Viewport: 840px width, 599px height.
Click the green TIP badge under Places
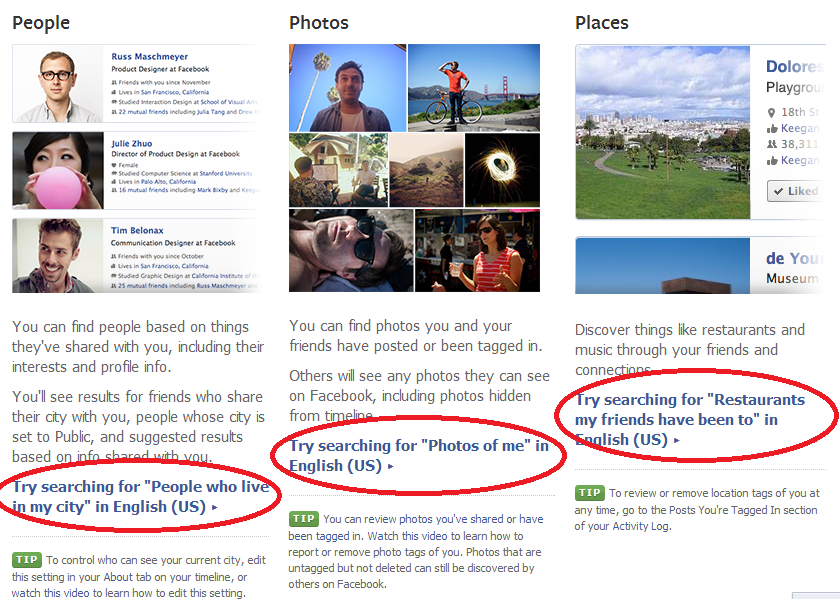coord(589,492)
